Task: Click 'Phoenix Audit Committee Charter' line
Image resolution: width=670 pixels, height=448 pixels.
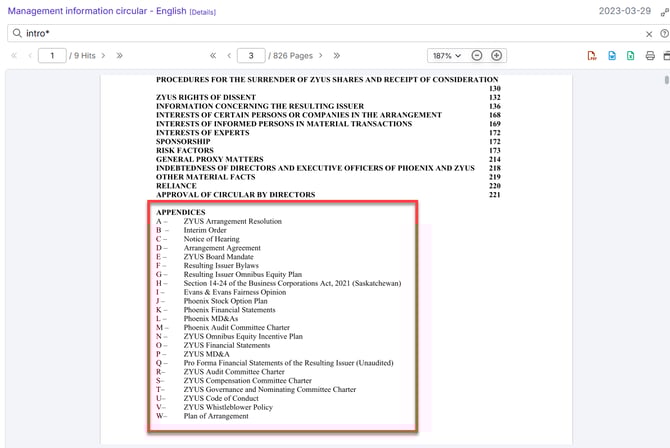Action: (236, 327)
